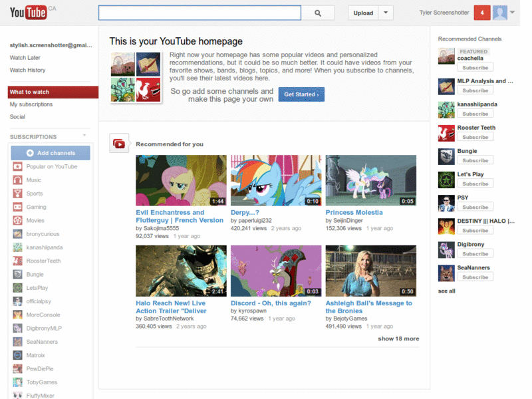Click inside the search text field
532x399 pixels.
pos(200,13)
